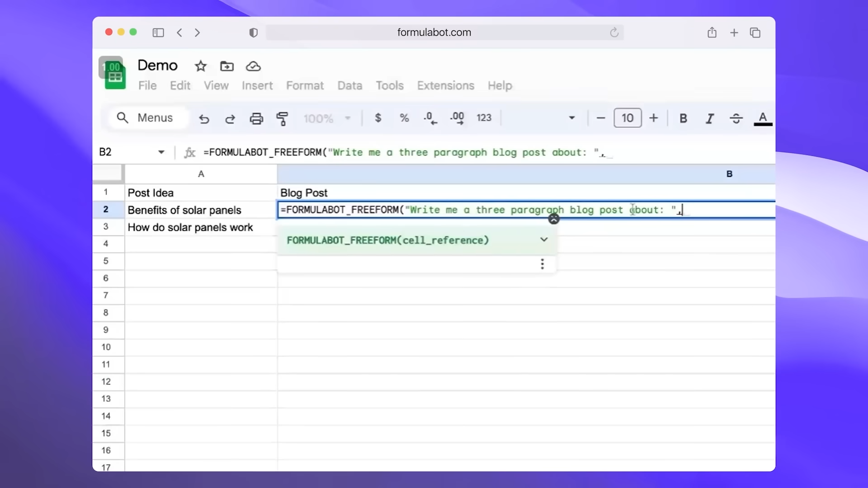868x488 pixels.
Task: Move the spreadsheet to a folder
Action: pyautogui.click(x=226, y=66)
